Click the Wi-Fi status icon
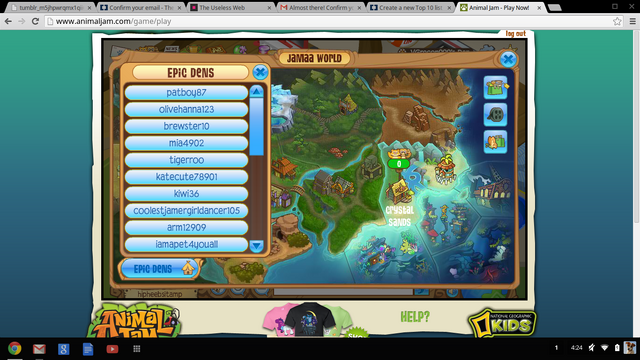Image resolution: width=640 pixels, height=360 pixels. point(604,348)
